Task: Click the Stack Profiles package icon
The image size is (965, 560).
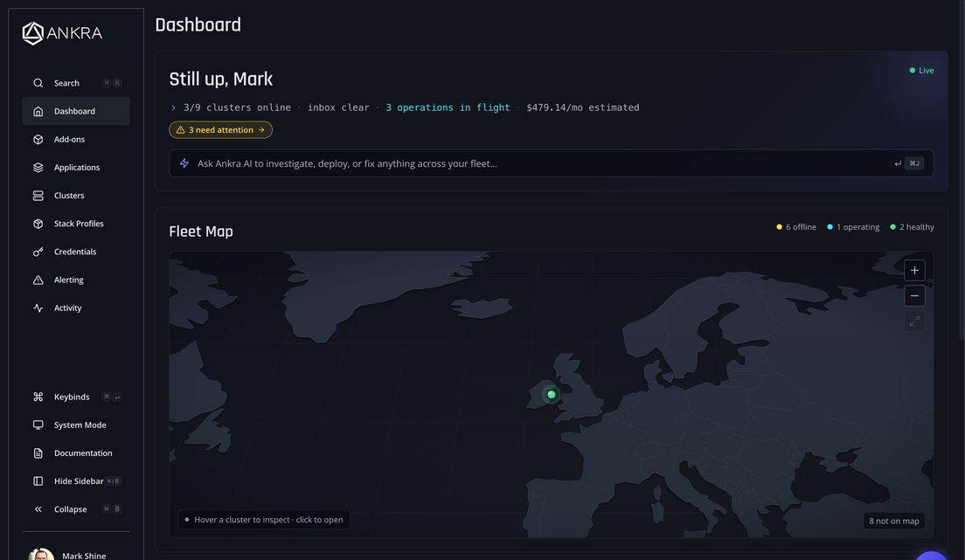Action: pyautogui.click(x=38, y=224)
